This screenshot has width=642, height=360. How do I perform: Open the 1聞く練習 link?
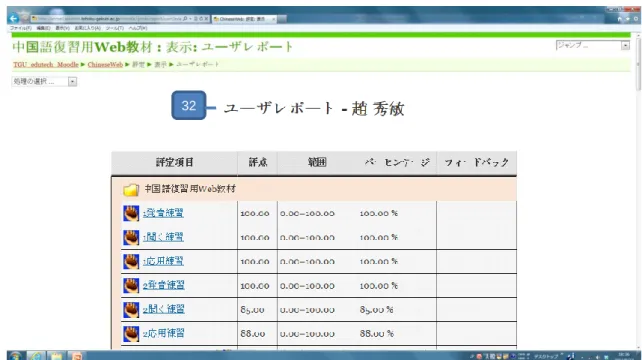(163, 237)
